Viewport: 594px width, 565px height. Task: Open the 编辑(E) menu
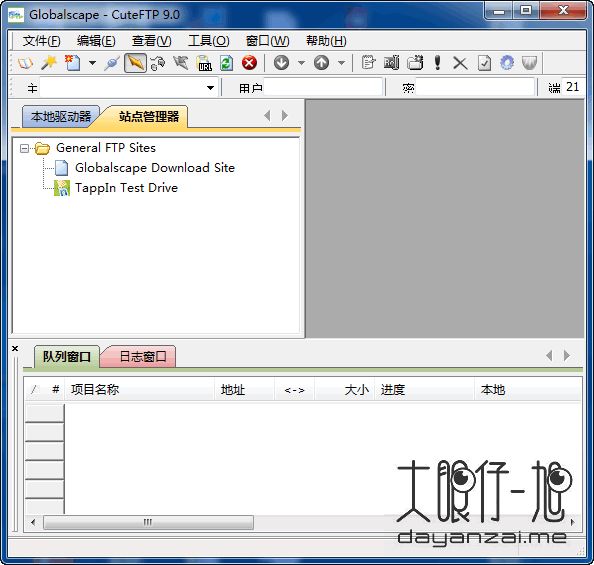coord(96,41)
